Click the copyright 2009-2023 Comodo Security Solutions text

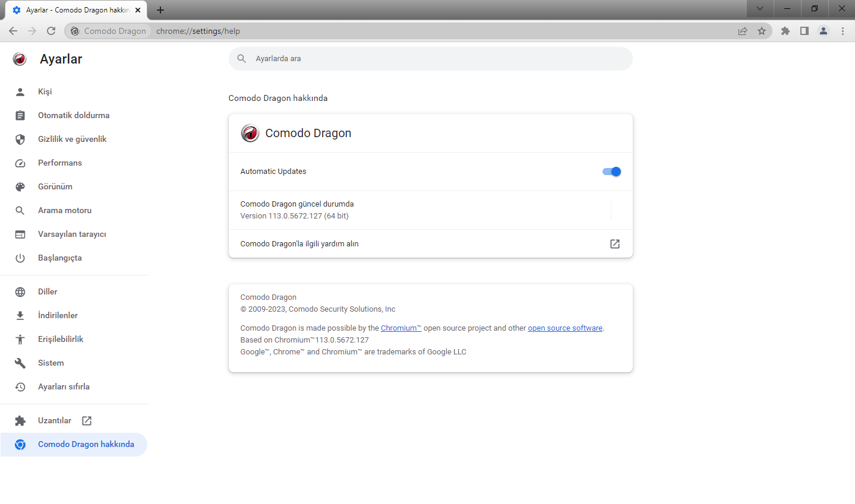(x=318, y=309)
